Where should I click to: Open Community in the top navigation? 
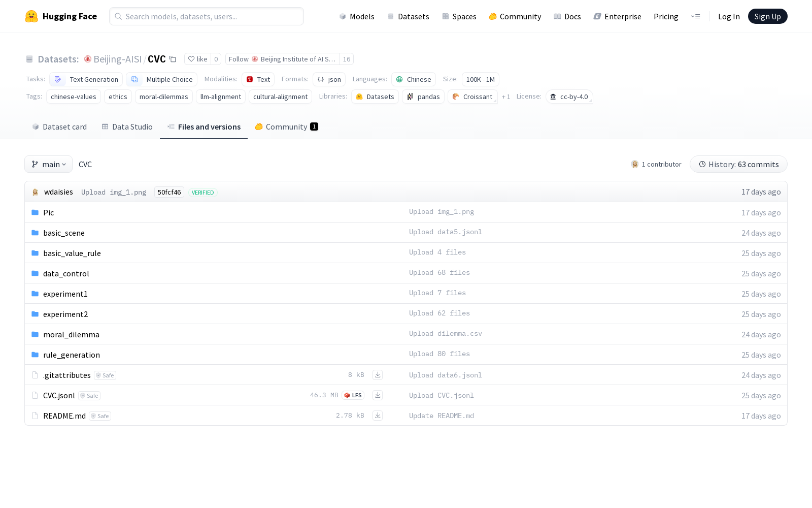click(x=515, y=16)
